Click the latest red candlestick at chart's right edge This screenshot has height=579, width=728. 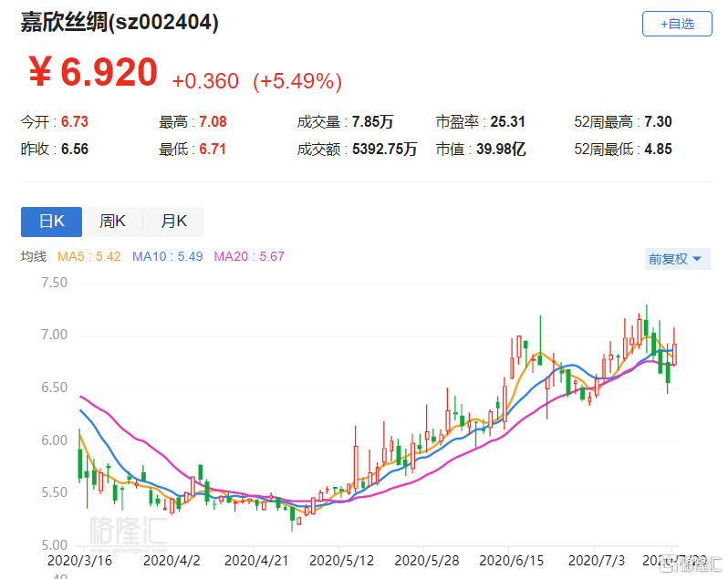click(x=674, y=354)
